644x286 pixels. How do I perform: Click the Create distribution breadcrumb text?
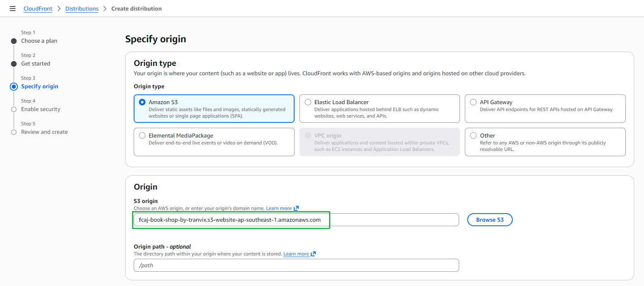click(x=137, y=9)
